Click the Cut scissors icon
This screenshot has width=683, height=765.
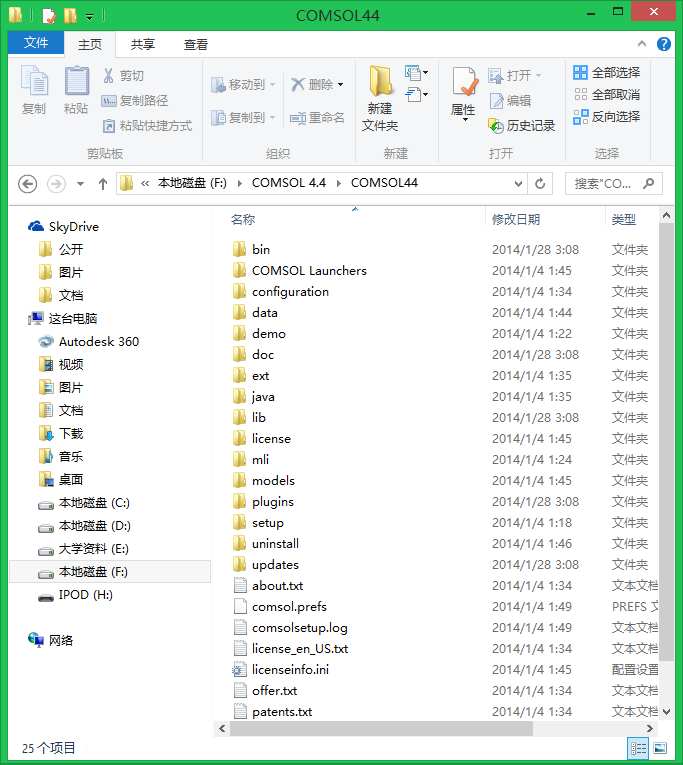[x=108, y=76]
